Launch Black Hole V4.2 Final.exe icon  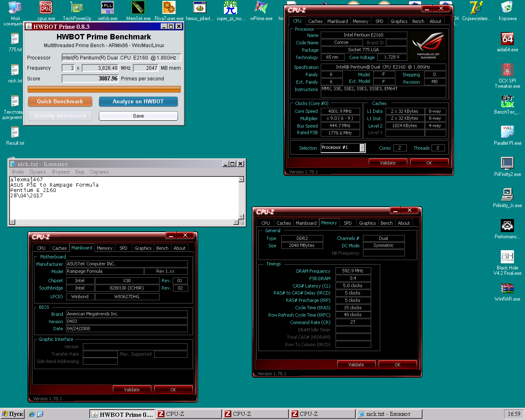tap(507, 263)
